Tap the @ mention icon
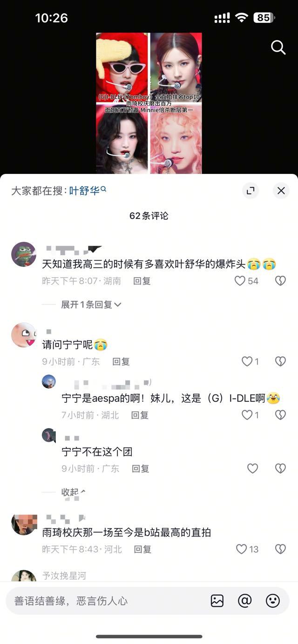298x644 pixels. [245, 601]
